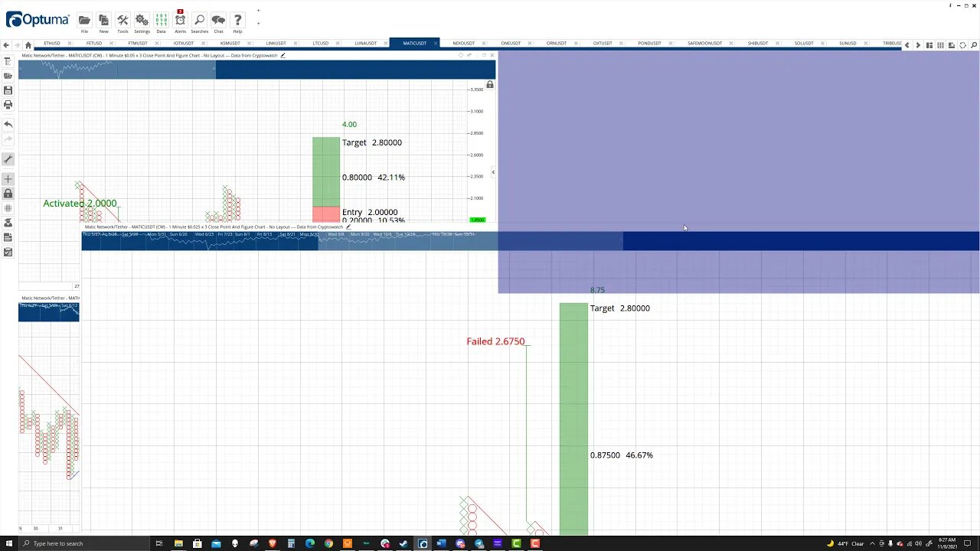Open the Alerts clock icon
The image size is (980, 551).
pos(180,20)
